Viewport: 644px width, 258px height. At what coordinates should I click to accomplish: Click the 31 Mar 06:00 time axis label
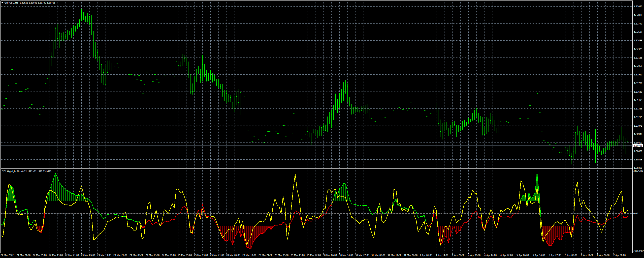tap(378, 255)
